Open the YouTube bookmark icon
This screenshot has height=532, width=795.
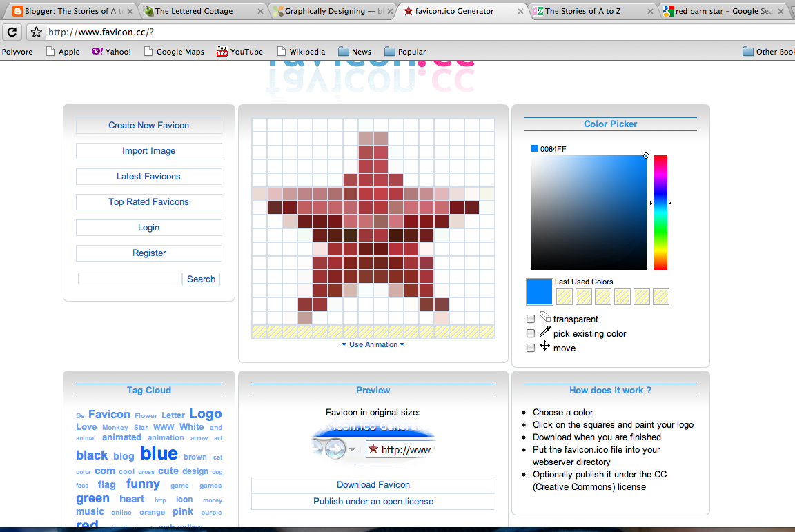(x=221, y=50)
